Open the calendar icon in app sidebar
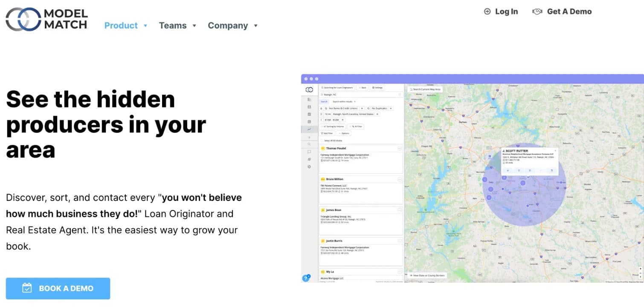 310,114
